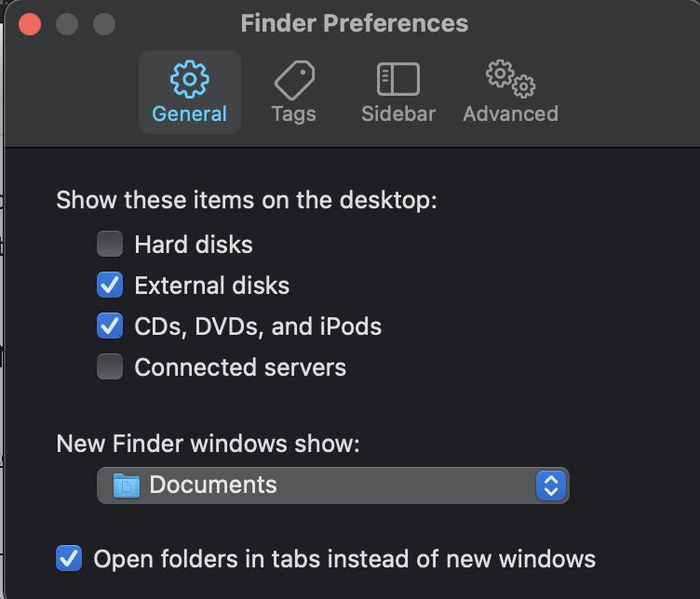Click the Sidebar panel icon
Screen dimensions: 700x599
click(398, 79)
